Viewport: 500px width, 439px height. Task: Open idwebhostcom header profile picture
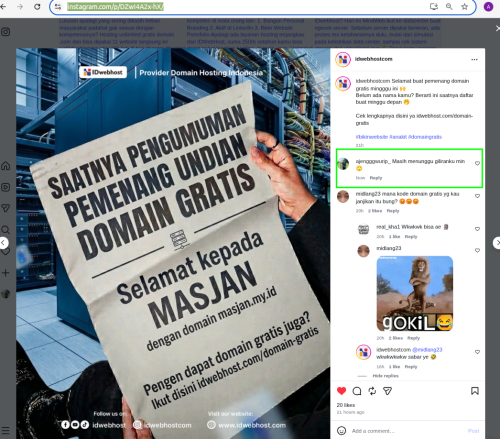pos(343,60)
